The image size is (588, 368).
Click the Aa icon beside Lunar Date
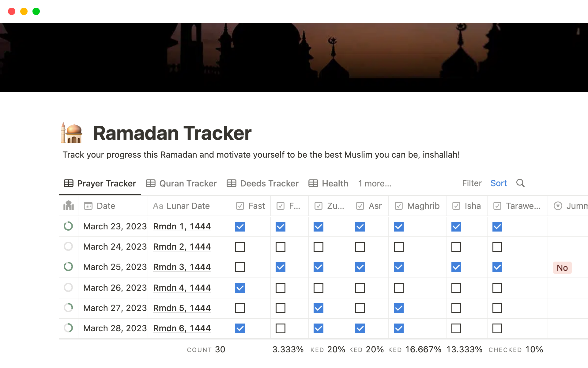158,206
